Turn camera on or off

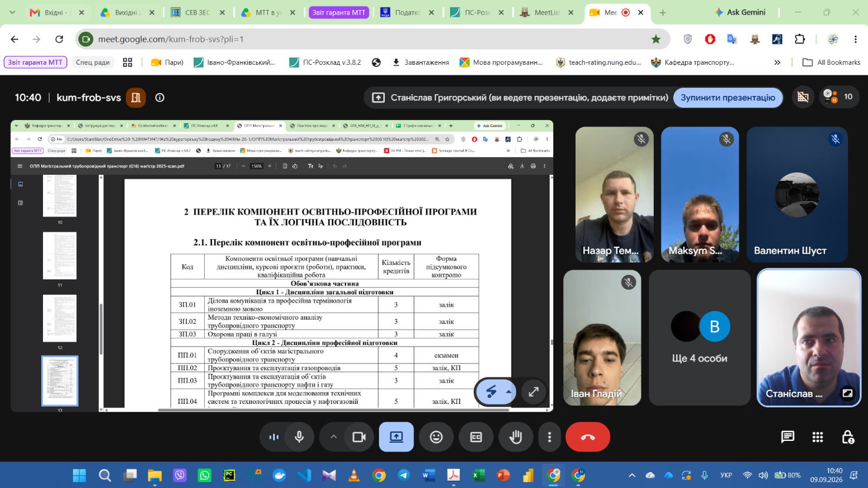click(x=359, y=437)
